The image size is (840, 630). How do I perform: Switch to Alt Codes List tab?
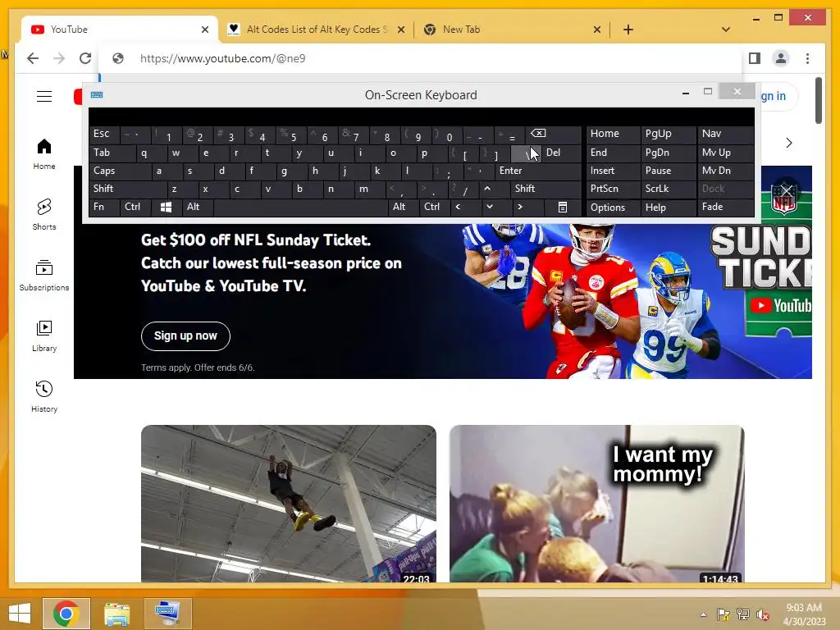tap(316, 30)
